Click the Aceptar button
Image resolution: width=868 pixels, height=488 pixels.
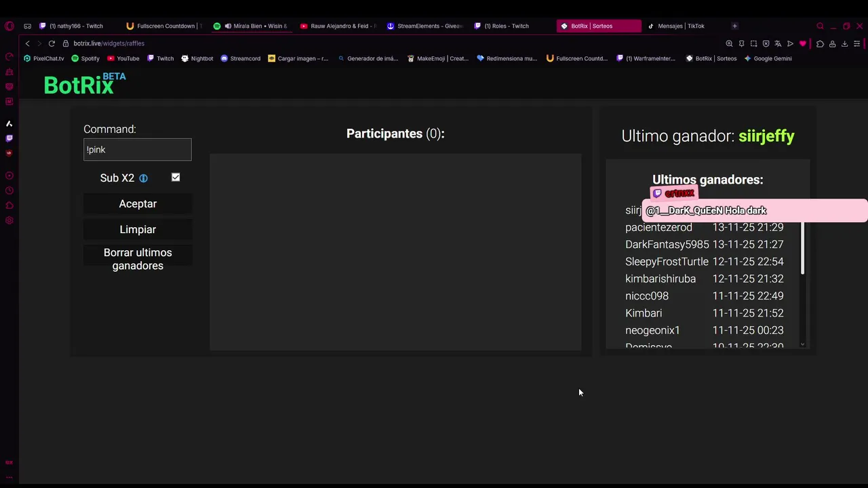click(138, 204)
